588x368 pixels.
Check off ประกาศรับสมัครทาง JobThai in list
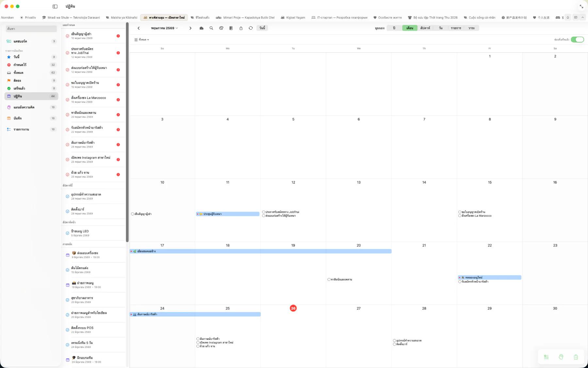click(67, 53)
